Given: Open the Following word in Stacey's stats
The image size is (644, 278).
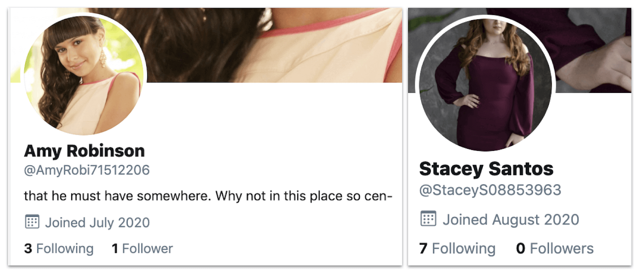Looking at the screenshot, I should coord(463,249).
